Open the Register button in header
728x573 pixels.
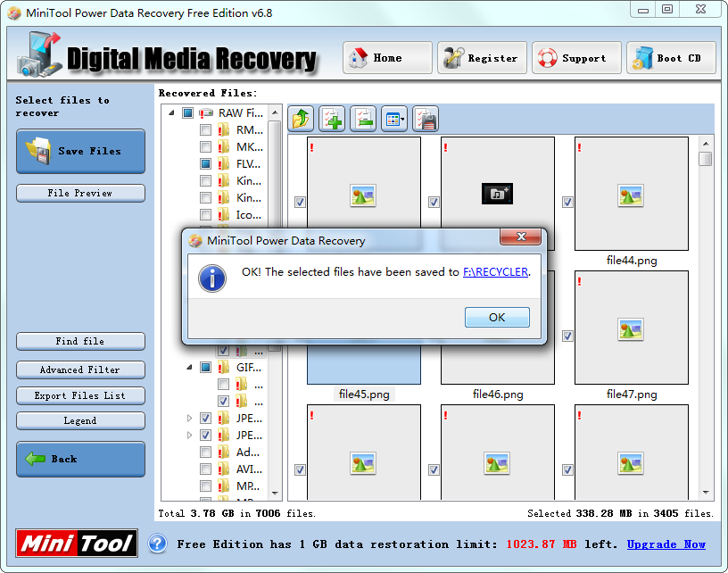[x=482, y=58]
